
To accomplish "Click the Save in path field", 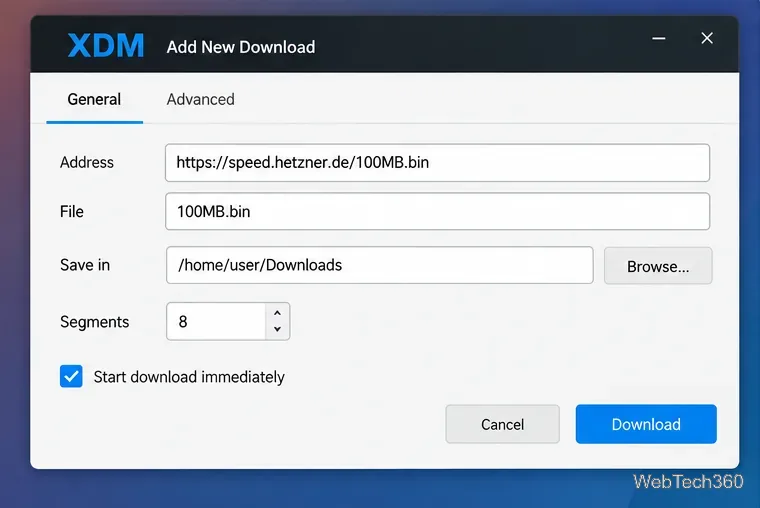I will (380, 265).
